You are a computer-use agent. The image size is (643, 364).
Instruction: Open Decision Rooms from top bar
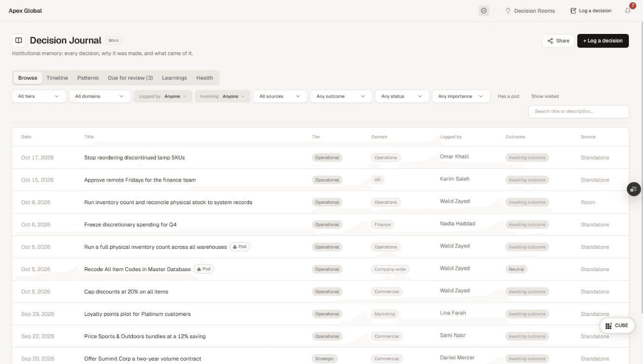530,10
